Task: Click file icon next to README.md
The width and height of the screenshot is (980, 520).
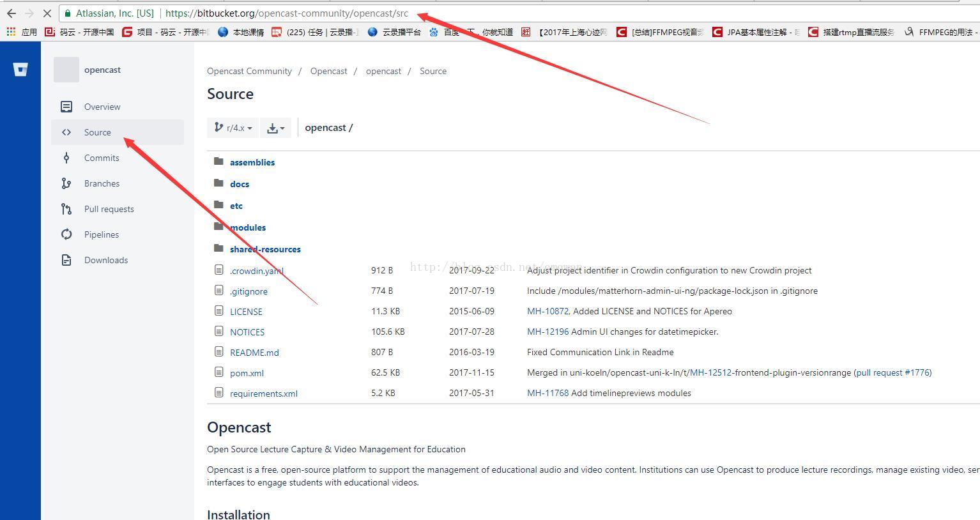Action: coord(219,351)
